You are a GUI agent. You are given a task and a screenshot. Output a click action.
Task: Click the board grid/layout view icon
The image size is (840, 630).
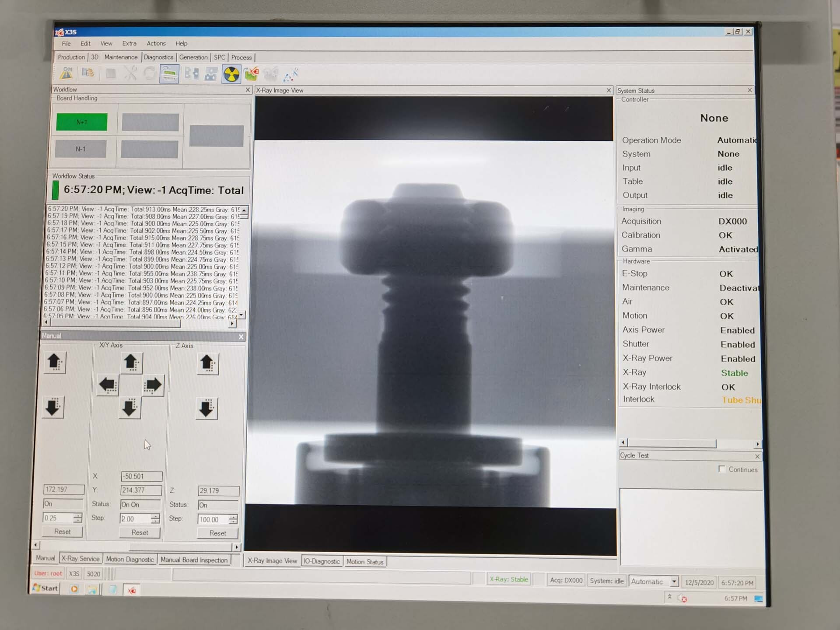click(211, 74)
